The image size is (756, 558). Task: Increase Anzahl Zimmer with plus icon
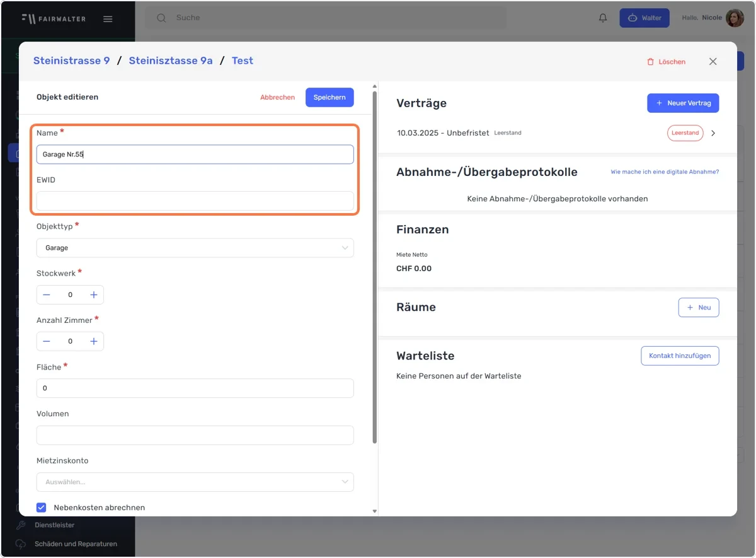pos(94,341)
